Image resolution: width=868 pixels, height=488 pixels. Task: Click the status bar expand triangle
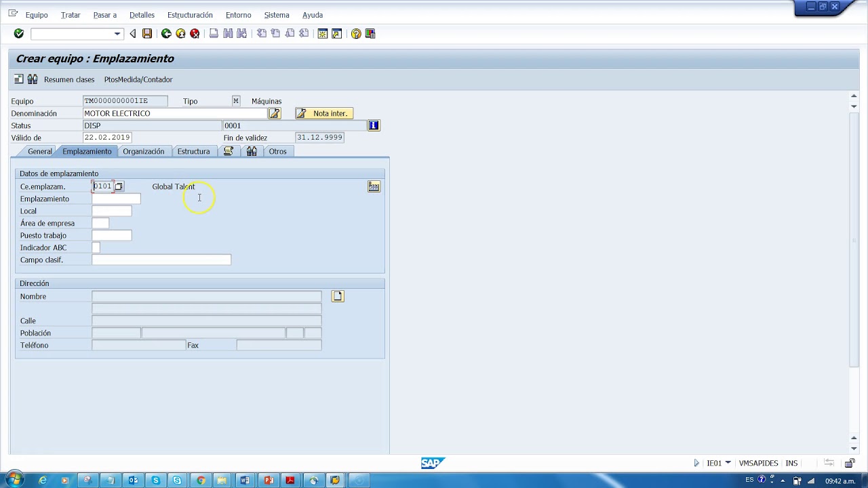pos(696,463)
